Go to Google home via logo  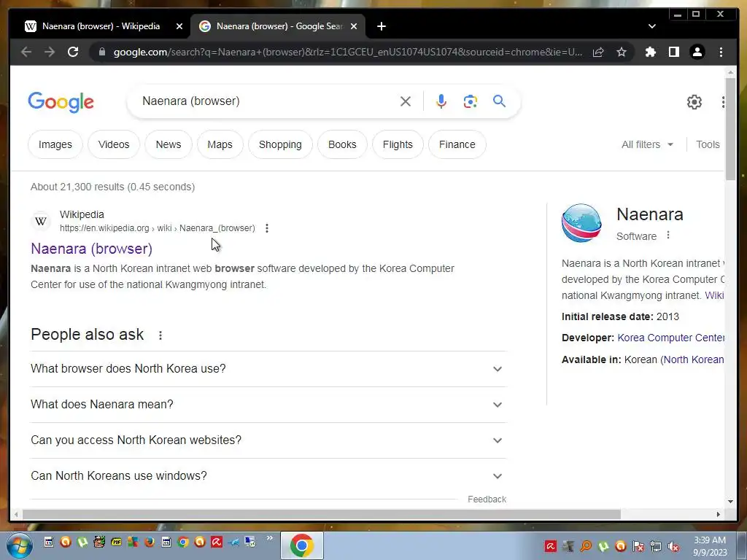(61, 102)
